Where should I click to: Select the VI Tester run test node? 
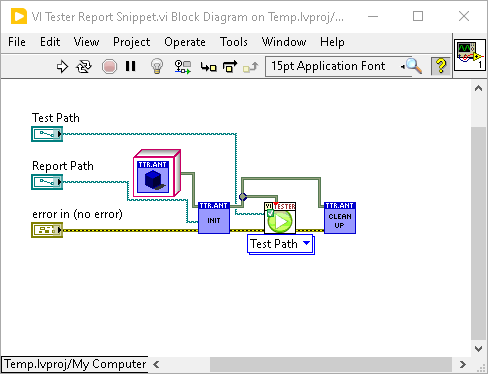point(280,218)
